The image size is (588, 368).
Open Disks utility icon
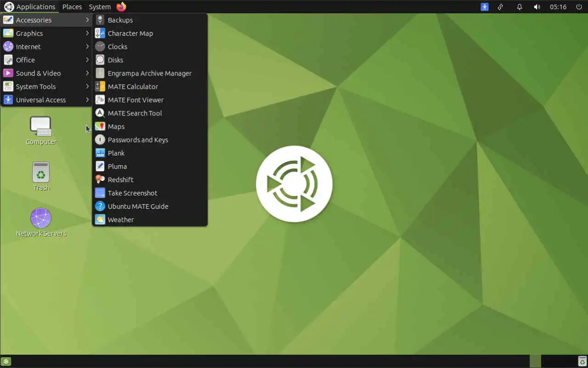[x=100, y=60]
